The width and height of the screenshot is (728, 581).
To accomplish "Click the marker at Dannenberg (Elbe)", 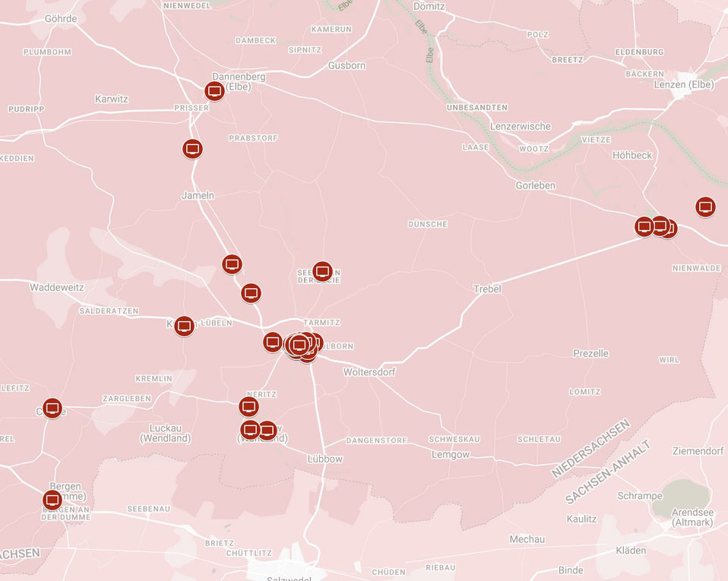I will coord(215,92).
